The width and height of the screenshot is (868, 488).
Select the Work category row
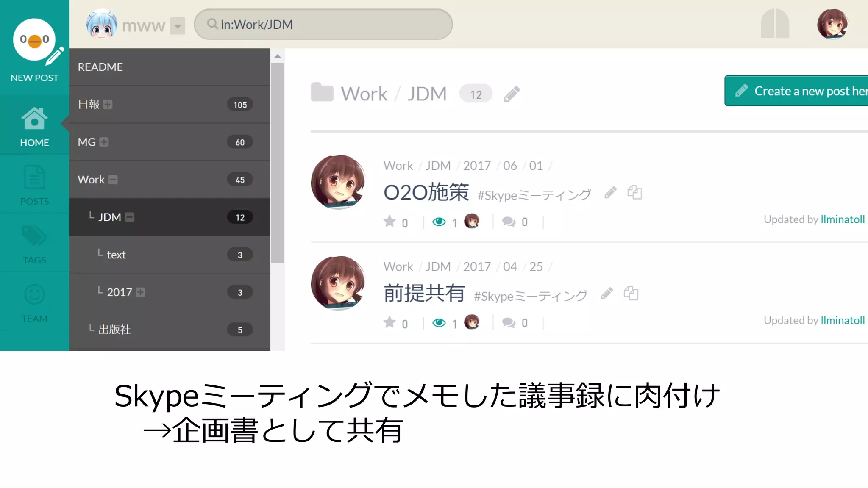click(170, 180)
